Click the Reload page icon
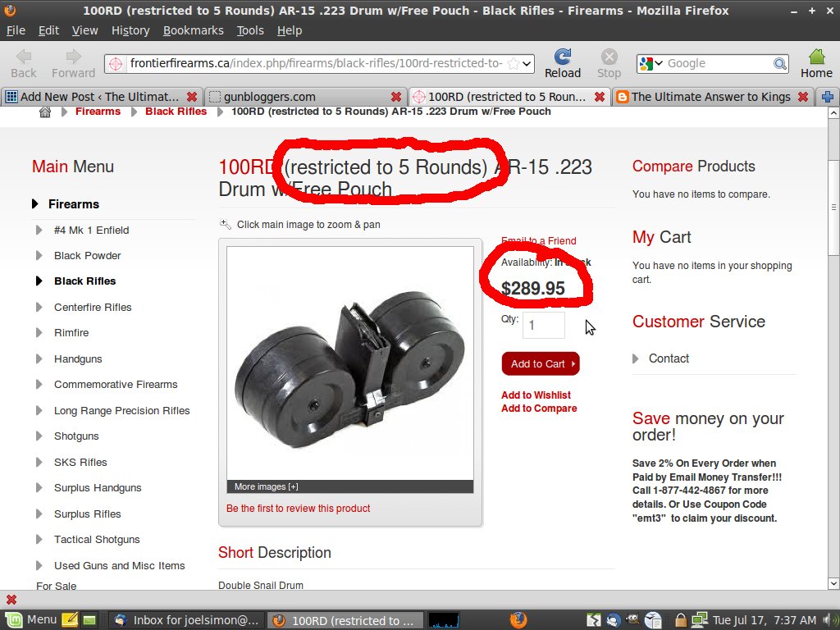The image size is (840, 630). click(x=563, y=57)
